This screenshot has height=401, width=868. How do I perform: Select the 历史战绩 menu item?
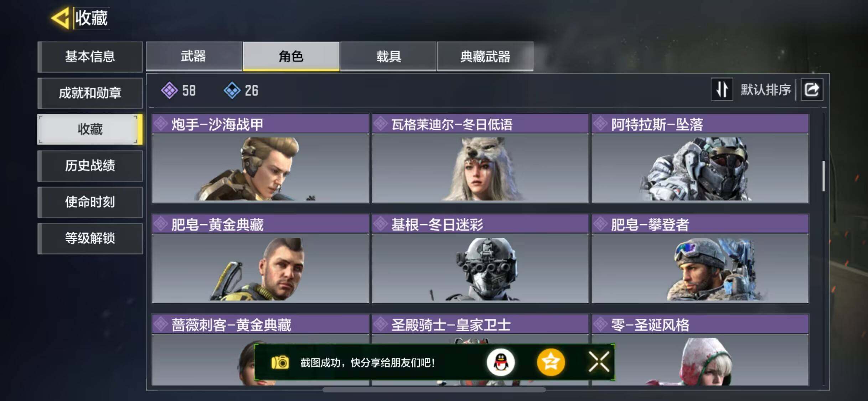(x=90, y=166)
